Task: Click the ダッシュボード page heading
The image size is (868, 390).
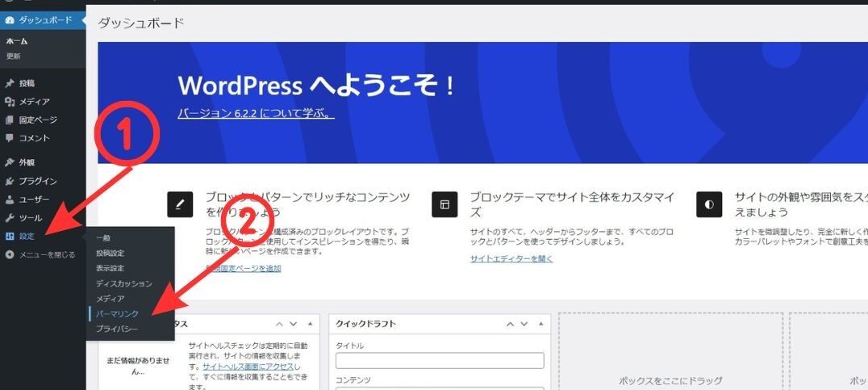Action: (x=140, y=23)
